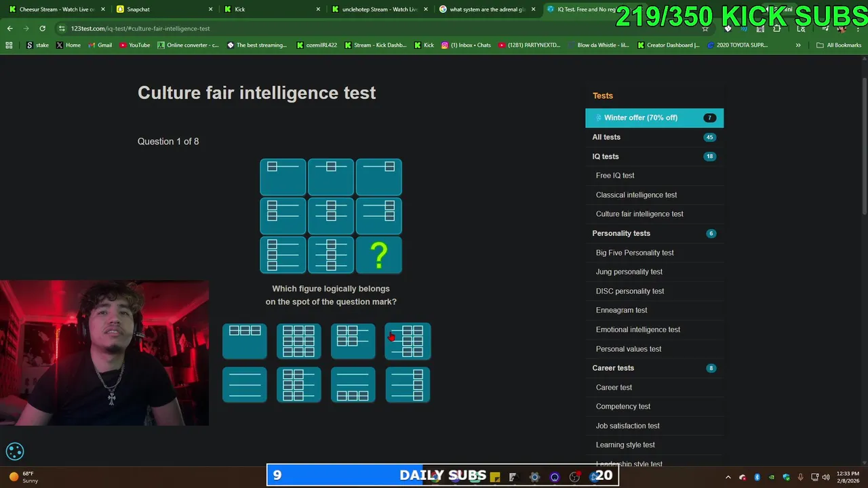Open the X Home bookmark
The width and height of the screenshot is (868, 488).
point(68,45)
